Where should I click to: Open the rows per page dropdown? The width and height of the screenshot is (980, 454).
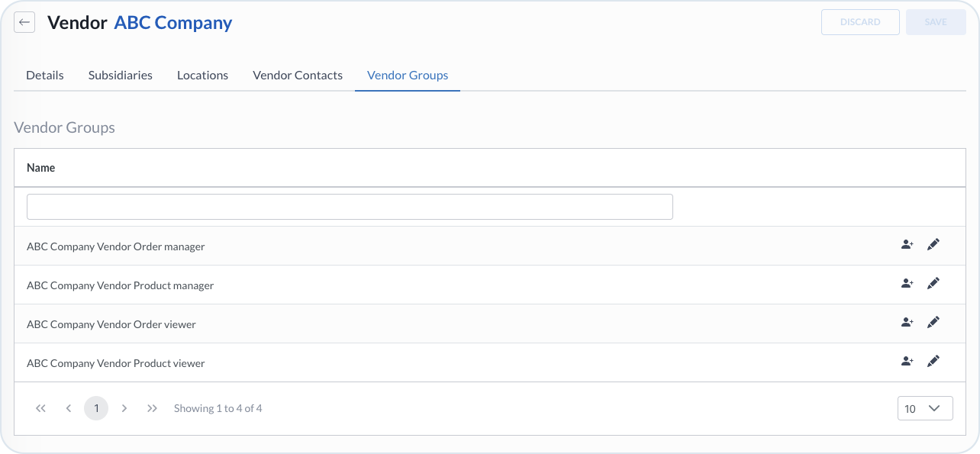[x=925, y=408]
